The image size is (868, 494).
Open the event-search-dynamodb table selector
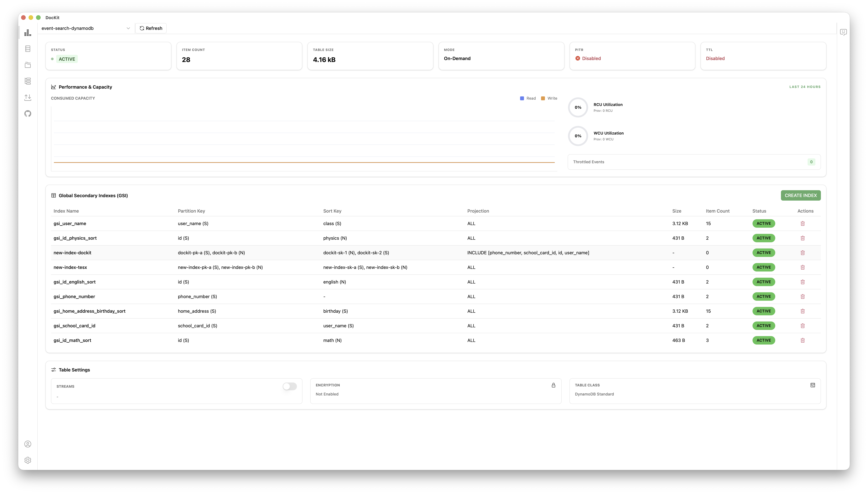click(85, 28)
